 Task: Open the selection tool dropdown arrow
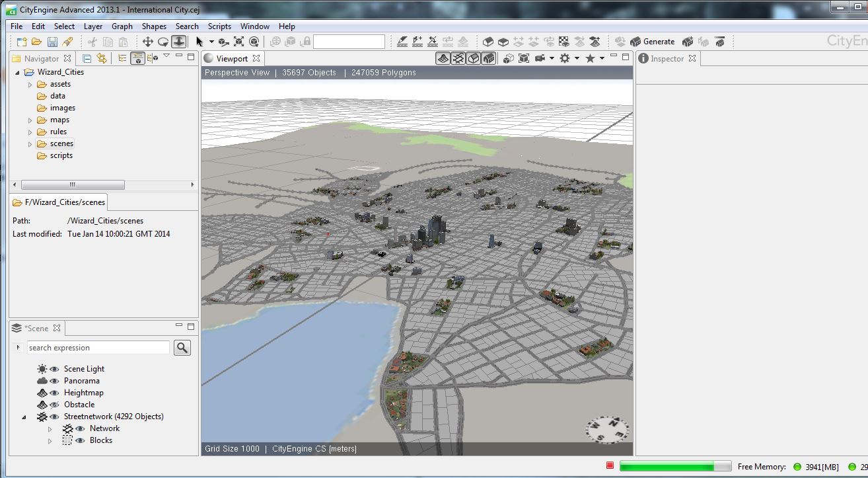[211, 42]
